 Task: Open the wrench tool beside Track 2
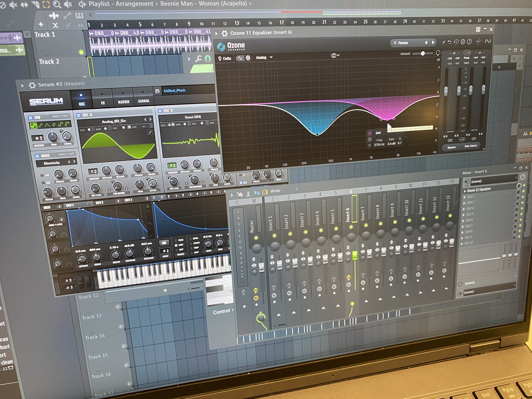click(x=198, y=59)
